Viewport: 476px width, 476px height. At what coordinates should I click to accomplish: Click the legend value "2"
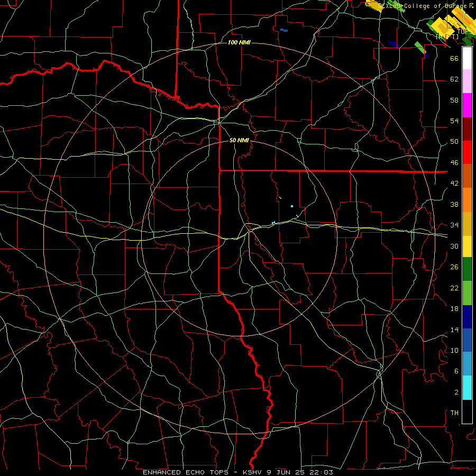456,392
